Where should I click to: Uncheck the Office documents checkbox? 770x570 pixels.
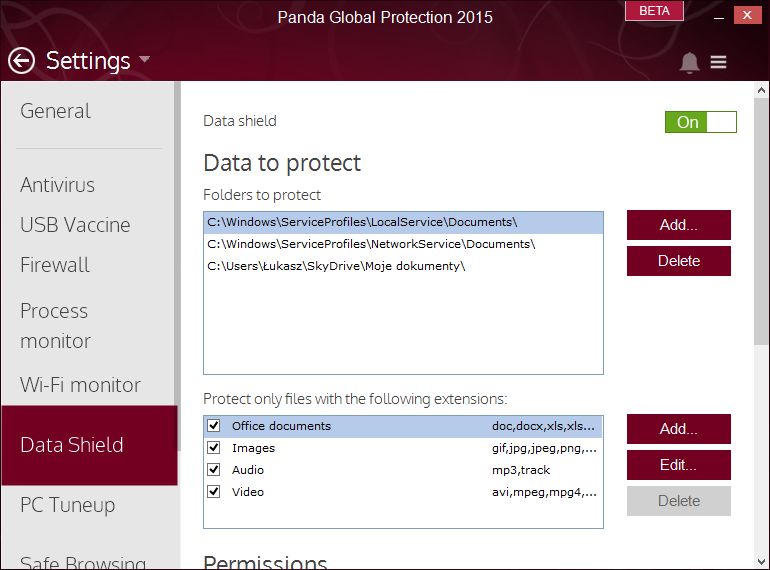[x=214, y=426]
